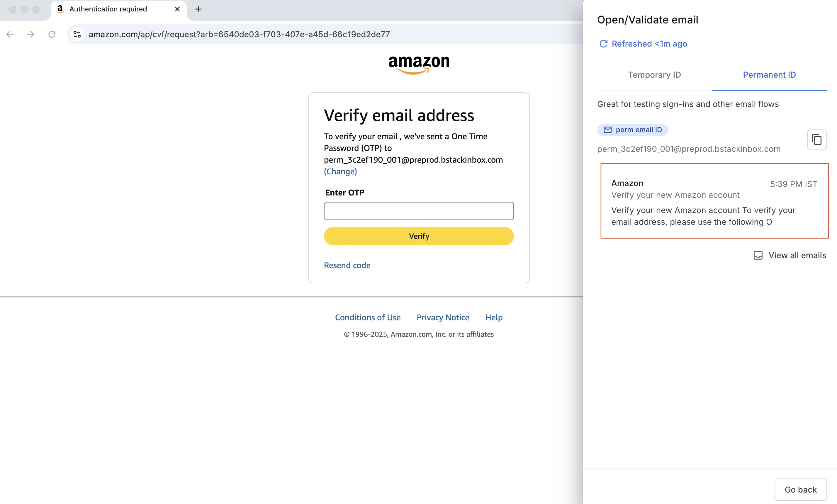Open a new browser tab
Screen dimensions: 837x504
click(x=199, y=9)
